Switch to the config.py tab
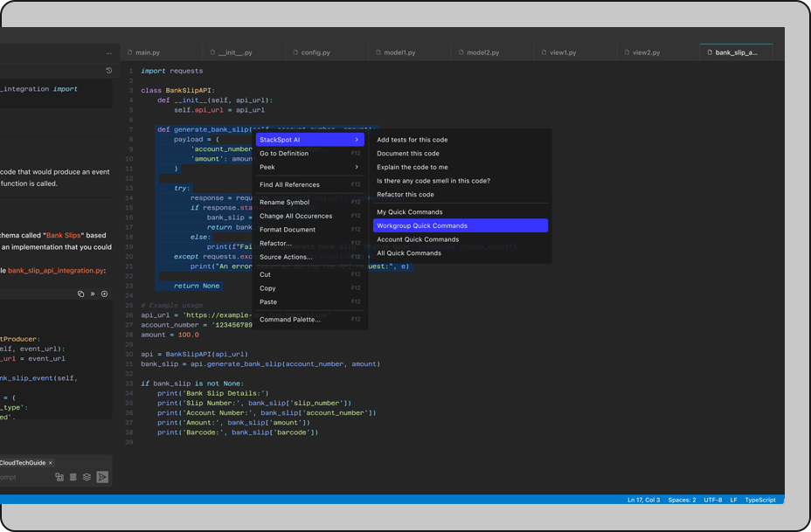This screenshot has height=532, width=811. click(315, 52)
